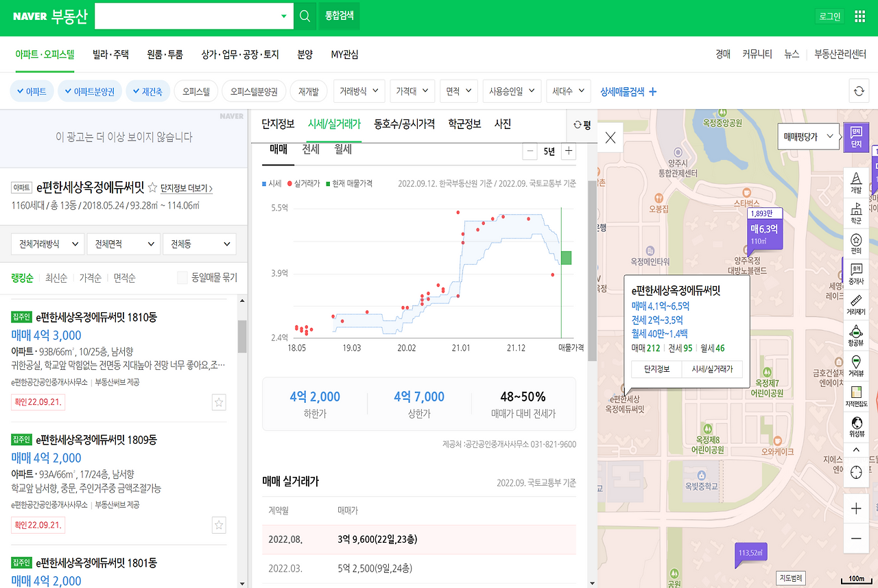Go to 원룸·투룸 category
878x588 pixels.
pyautogui.click(x=165, y=55)
